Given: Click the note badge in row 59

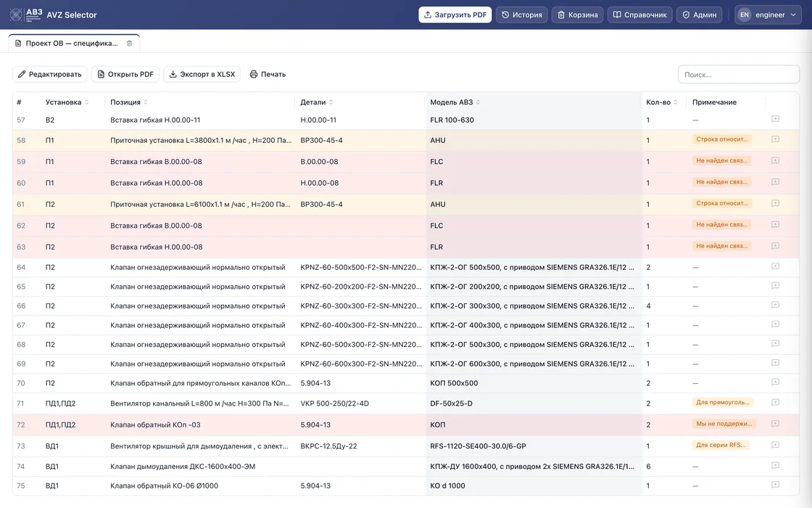Looking at the screenshot, I should (x=721, y=160).
